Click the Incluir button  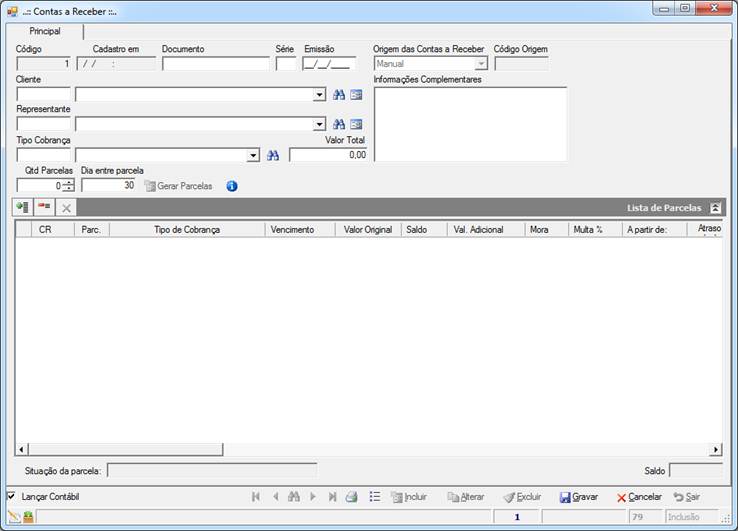pos(409,497)
